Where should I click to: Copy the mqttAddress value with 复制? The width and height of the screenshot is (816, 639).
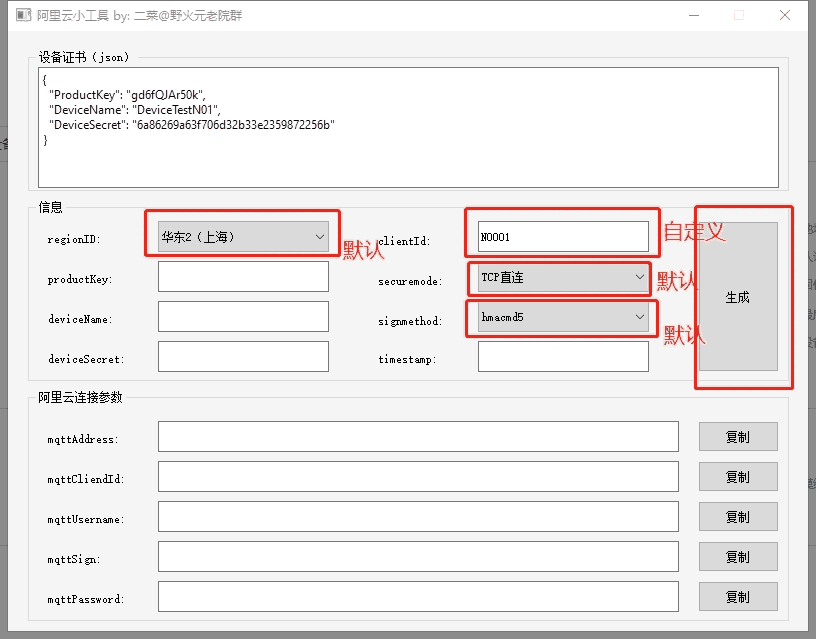point(737,437)
